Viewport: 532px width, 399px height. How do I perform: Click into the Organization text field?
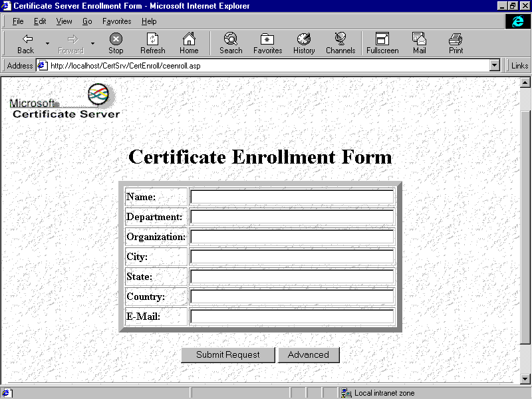(x=292, y=237)
